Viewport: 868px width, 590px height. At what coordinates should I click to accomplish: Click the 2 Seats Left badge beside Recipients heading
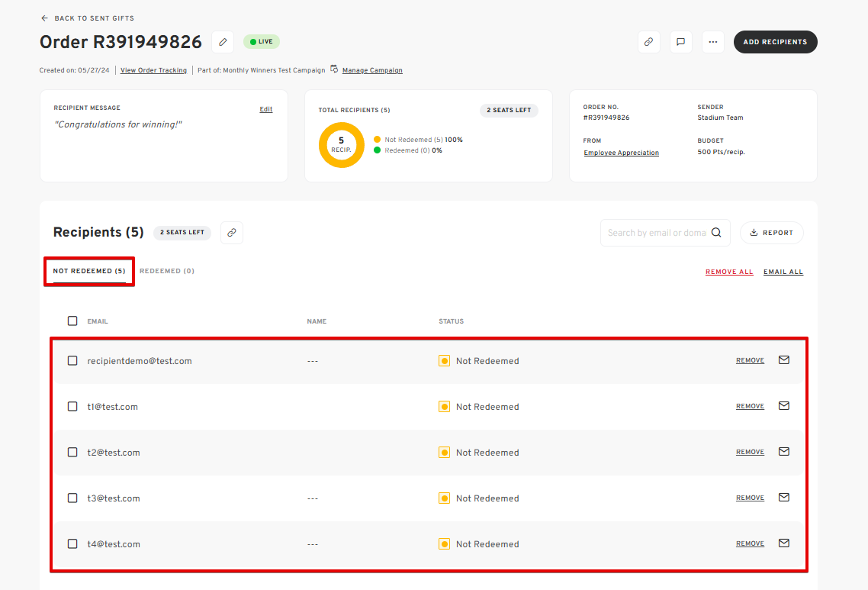[182, 232]
